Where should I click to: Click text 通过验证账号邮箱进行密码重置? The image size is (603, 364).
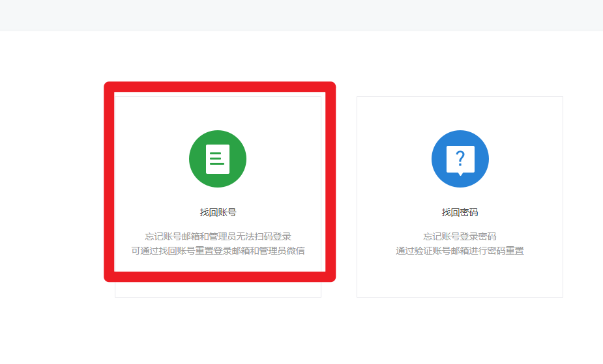[x=460, y=251]
